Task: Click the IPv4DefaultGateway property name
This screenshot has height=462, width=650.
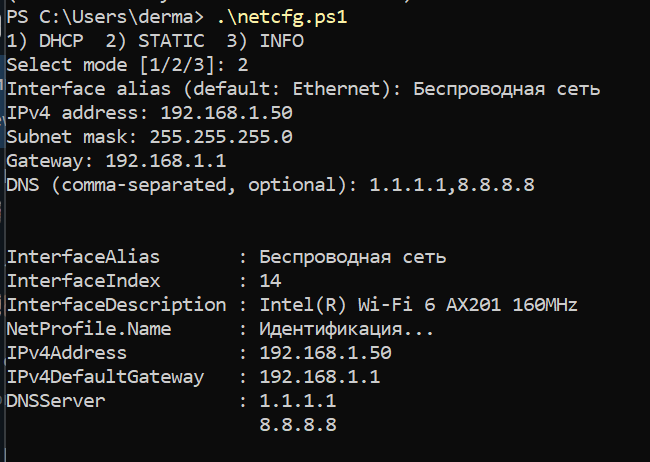Action: (105, 377)
